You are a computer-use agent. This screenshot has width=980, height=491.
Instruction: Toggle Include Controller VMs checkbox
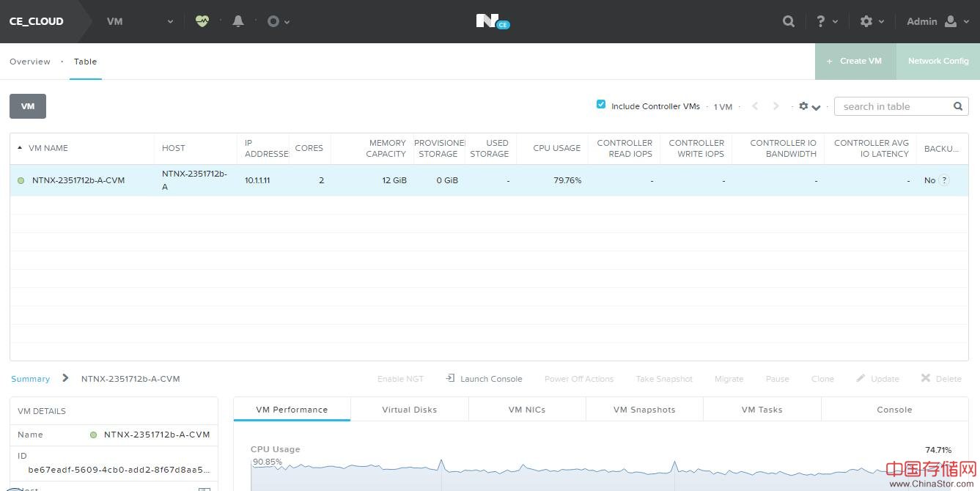(x=601, y=106)
